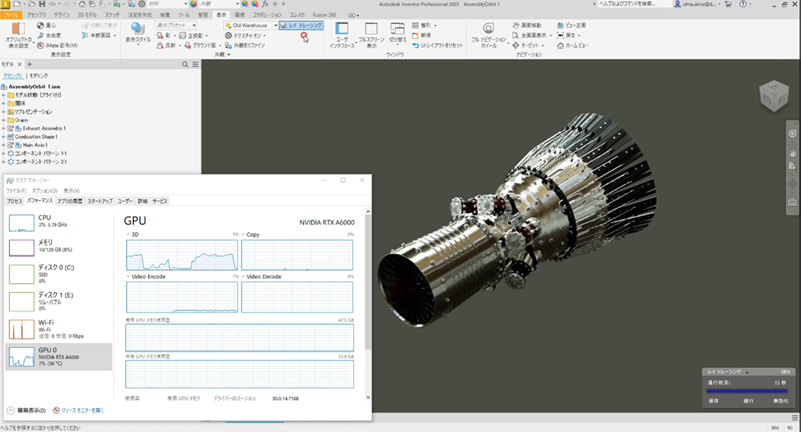801x432 pixels.
Task: Toggle the Ray Tracing (レイ トレーシング) button
Action: point(301,25)
